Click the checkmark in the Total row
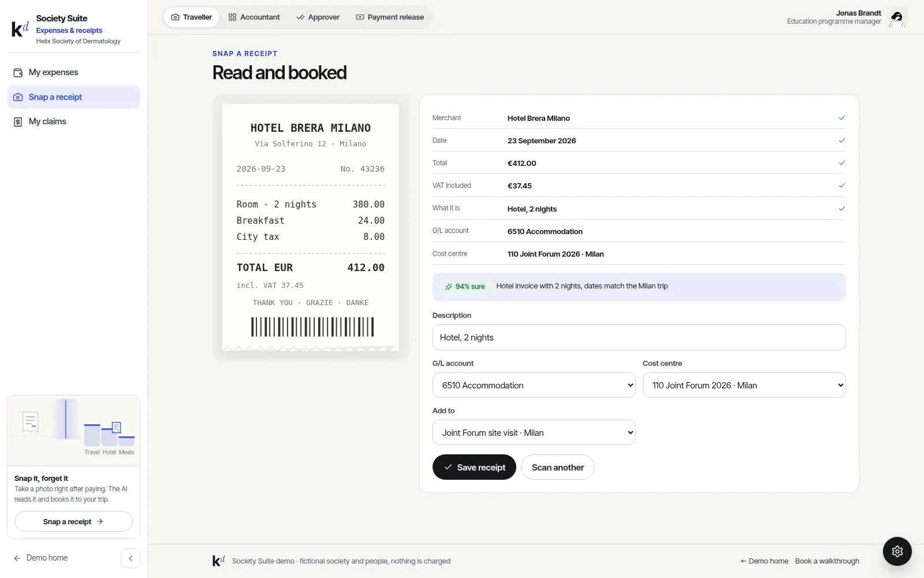This screenshot has width=924, height=578. click(x=841, y=163)
